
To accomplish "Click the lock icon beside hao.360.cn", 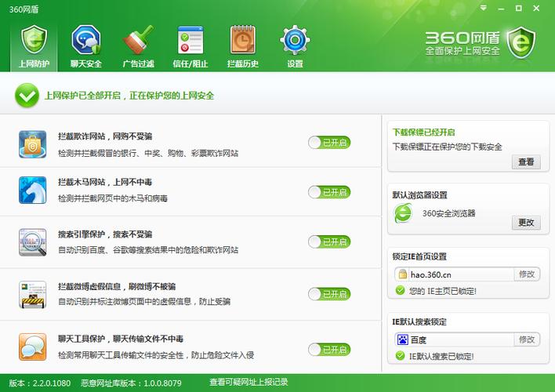I will (402, 274).
